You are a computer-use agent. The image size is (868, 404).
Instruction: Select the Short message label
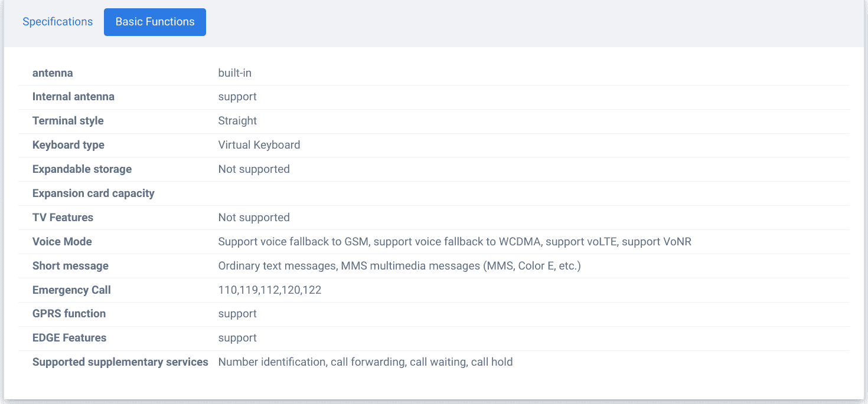point(70,266)
